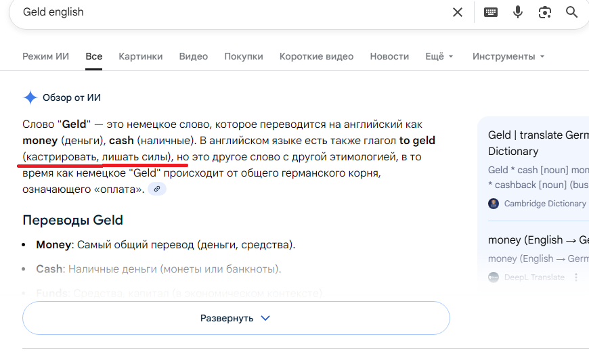Switch to the Новости tab
Screen dimensions: 589x364
click(x=389, y=56)
